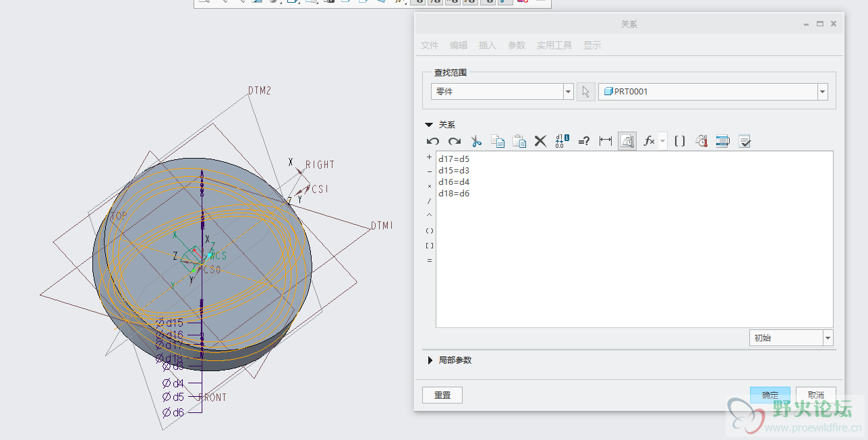Insert caret exponent operator
Viewport: 868px width, 440px height.
[x=430, y=215]
